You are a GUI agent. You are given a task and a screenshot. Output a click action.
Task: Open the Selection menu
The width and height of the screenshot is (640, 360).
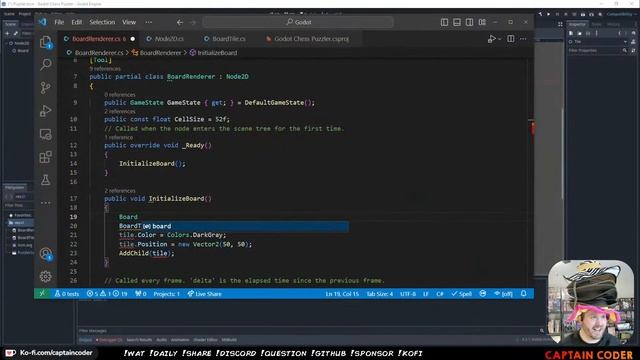[102, 22]
